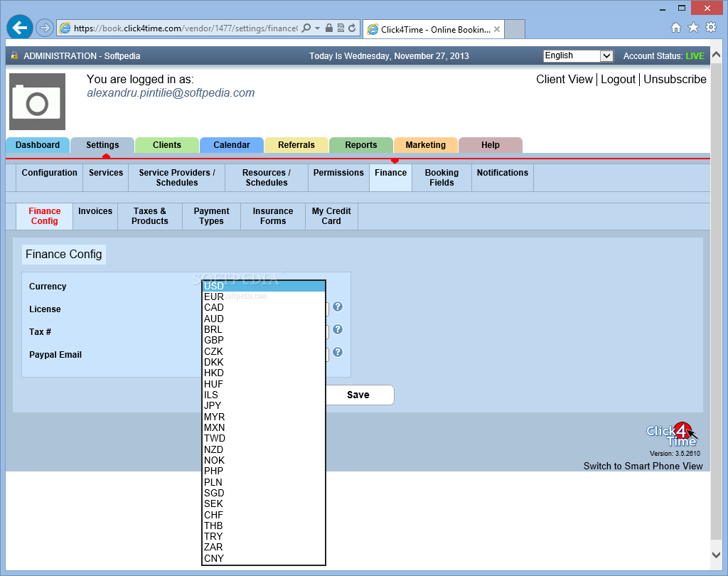
Task: Select ZAR in the currency list
Action: 264,548
